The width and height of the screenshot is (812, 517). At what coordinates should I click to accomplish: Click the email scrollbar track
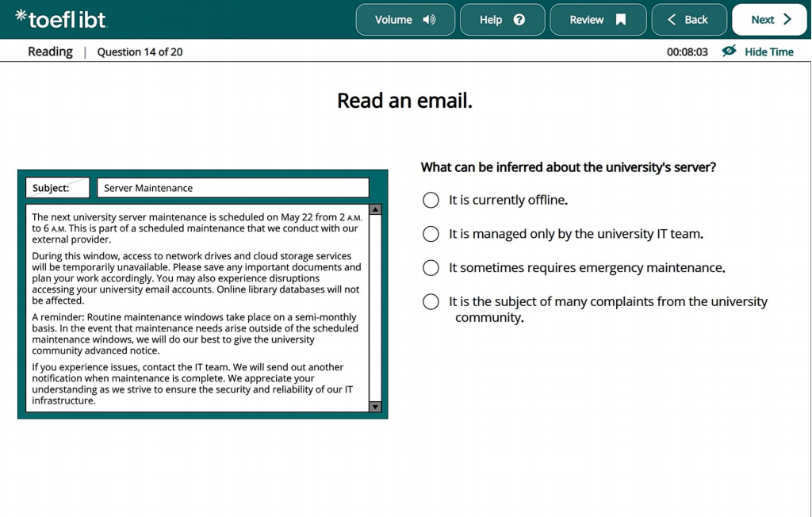375,308
